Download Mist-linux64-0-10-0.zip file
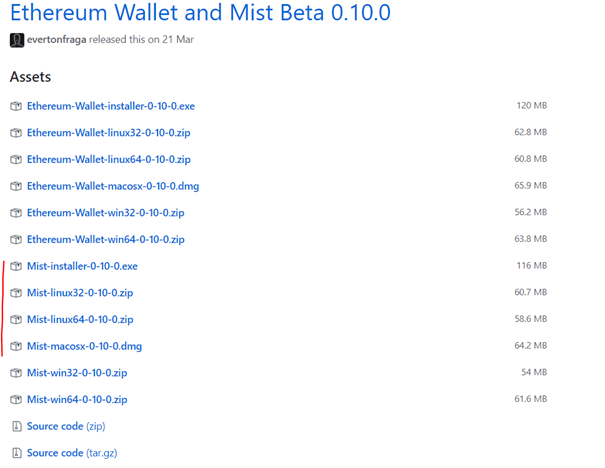This screenshot has width=605, height=468. 80,319
